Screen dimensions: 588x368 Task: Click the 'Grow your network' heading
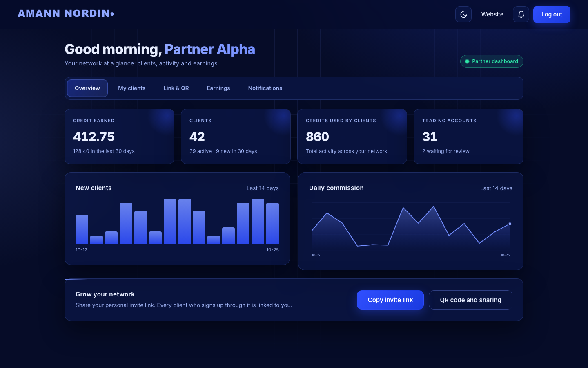(x=105, y=294)
